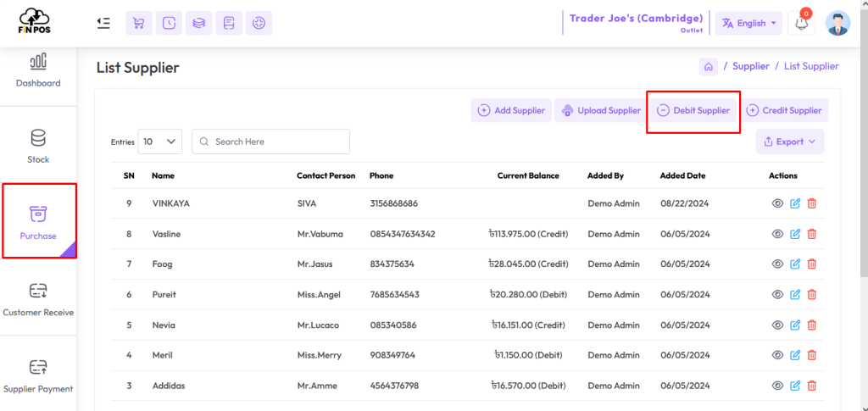Image resolution: width=868 pixels, height=411 pixels.
Task: View details of VINKAYA supplier
Action: point(777,203)
